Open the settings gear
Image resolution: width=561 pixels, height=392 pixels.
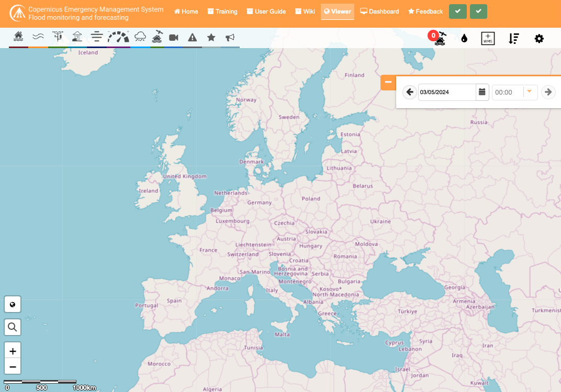tap(539, 38)
